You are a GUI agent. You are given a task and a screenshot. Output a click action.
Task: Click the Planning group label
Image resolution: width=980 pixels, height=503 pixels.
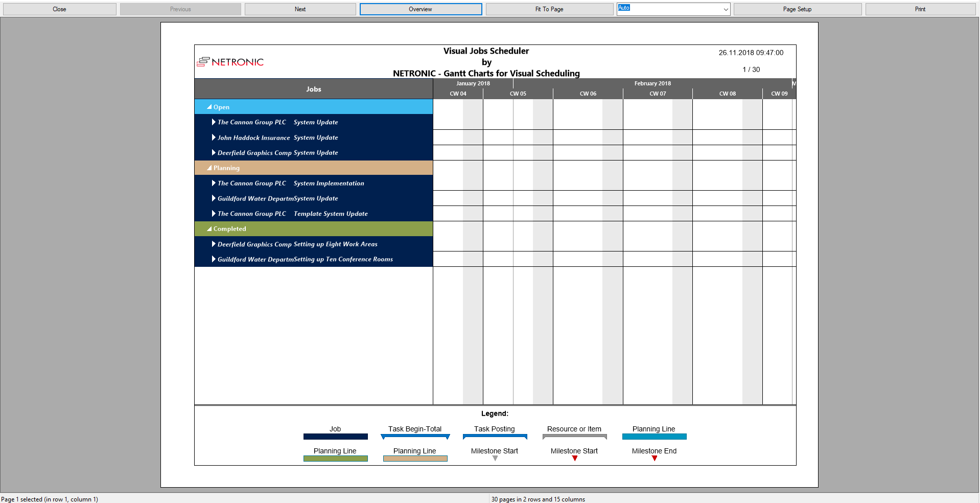pos(226,168)
